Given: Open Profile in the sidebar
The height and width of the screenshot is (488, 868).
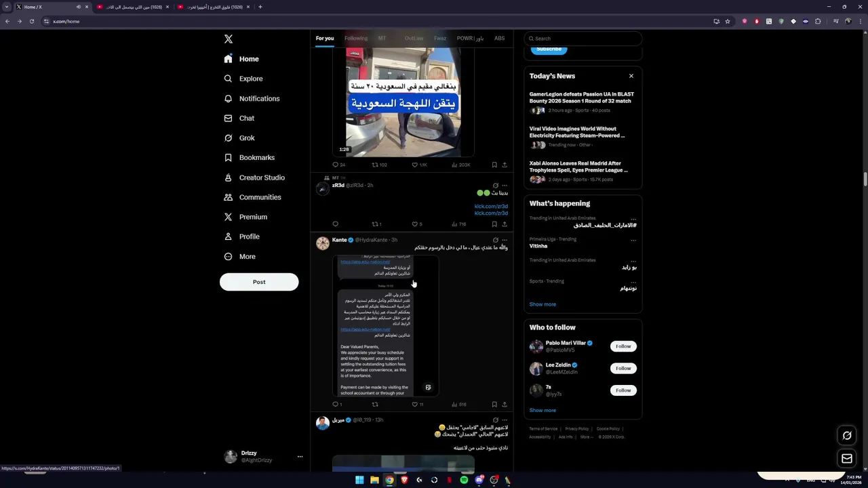Looking at the screenshot, I should (242, 237).
